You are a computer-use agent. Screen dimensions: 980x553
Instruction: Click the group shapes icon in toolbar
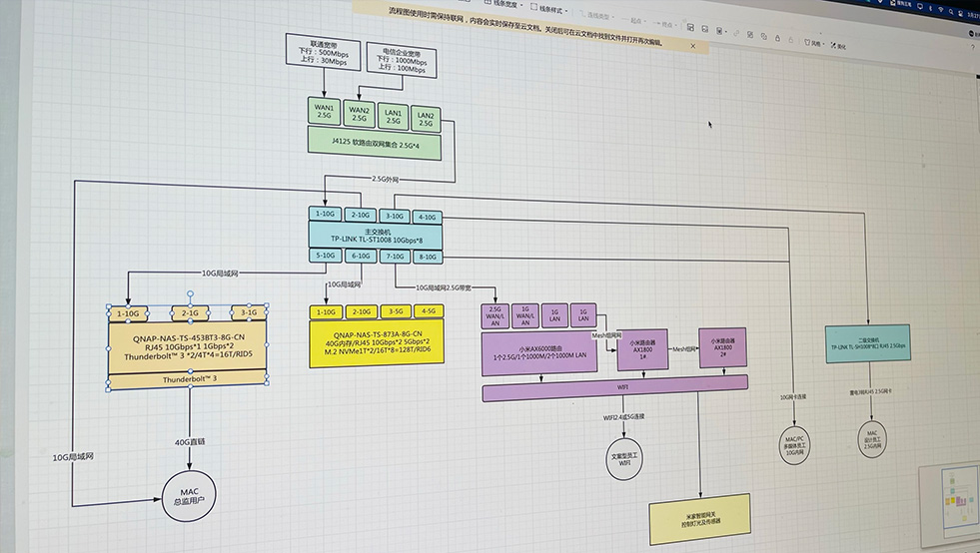click(x=750, y=34)
